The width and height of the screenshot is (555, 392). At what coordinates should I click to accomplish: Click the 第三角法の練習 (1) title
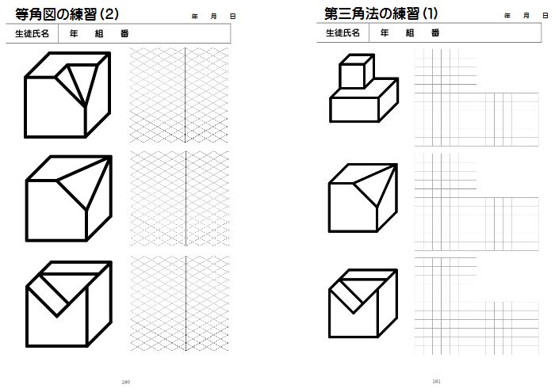tap(381, 13)
